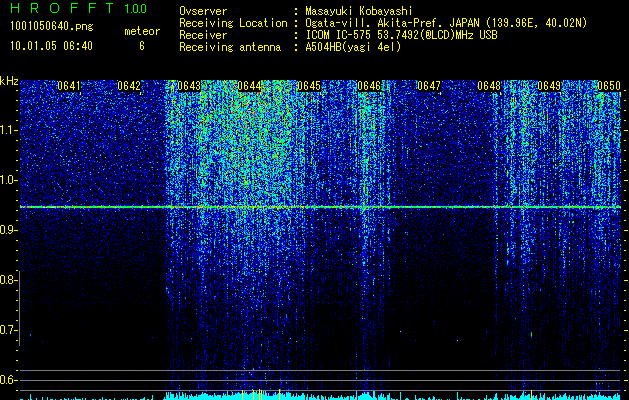Screen dimensions: 629x400
Task: Select the version number 1.0.0
Action: 136,8
